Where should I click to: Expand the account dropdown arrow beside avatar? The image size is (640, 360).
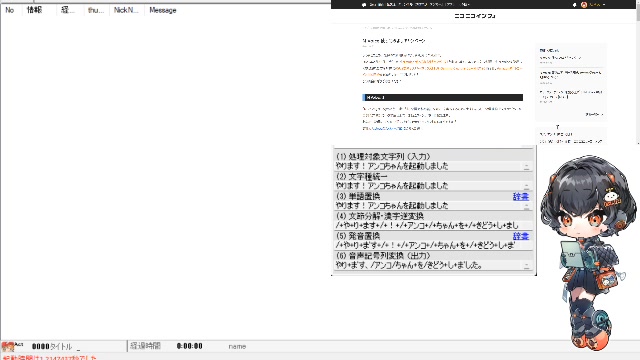[x=604, y=5]
